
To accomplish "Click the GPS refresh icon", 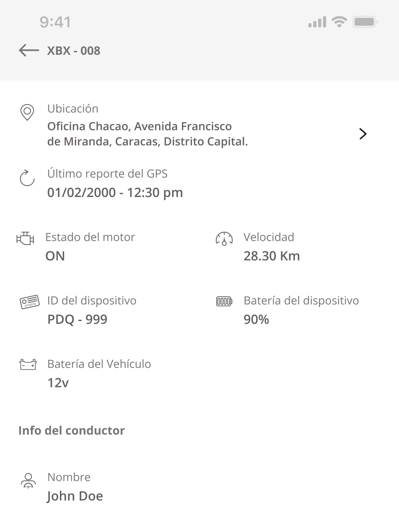I will coord(27,178).
